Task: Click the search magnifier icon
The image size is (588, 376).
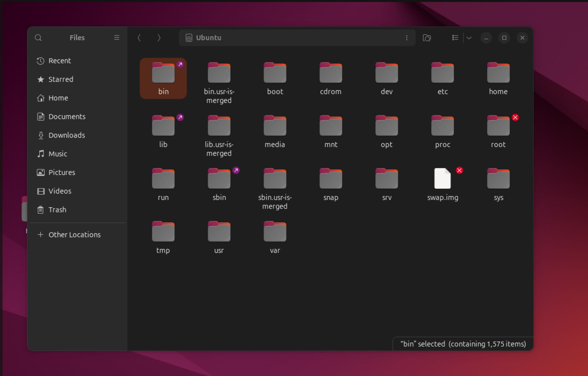Action: click(38, 38)
